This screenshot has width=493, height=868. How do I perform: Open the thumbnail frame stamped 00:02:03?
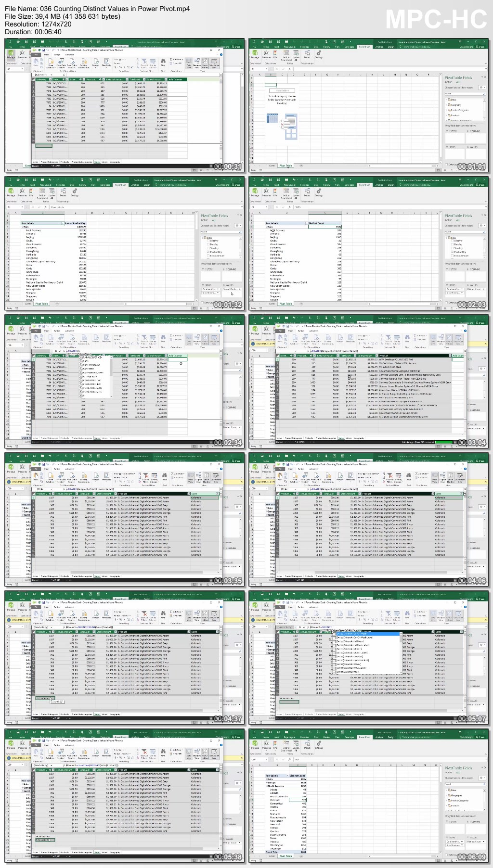click(x=369, y=243)
